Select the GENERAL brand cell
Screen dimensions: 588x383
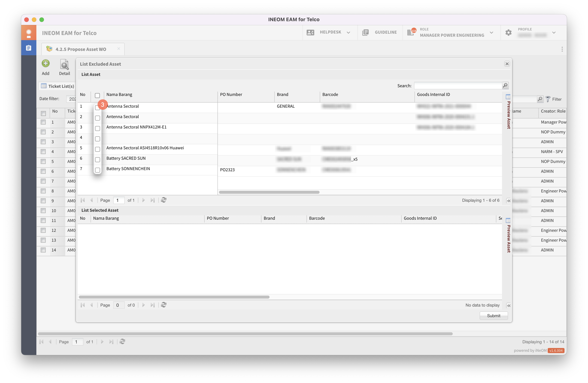click(x=297, y=106)
